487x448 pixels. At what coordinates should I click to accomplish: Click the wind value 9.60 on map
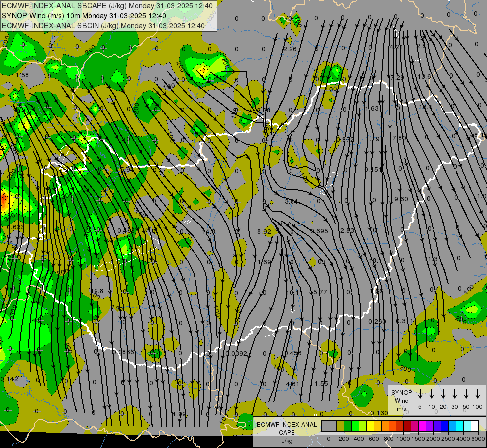(x=401, y=199)
